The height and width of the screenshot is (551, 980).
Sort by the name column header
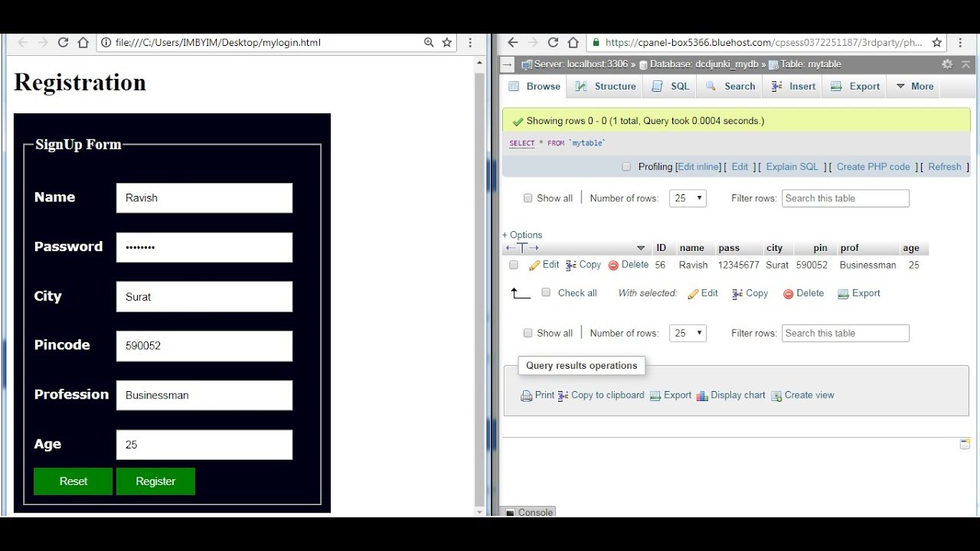pos(691,248)
